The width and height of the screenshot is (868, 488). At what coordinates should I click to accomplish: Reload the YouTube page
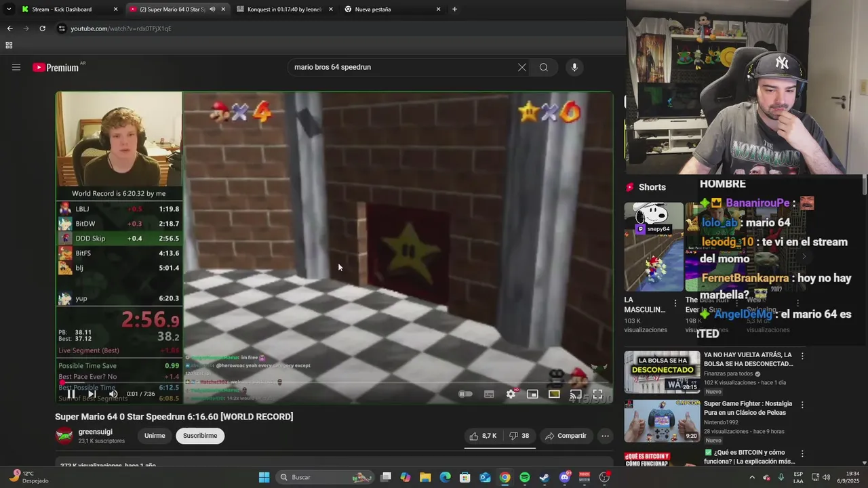(x=42, y=28)
